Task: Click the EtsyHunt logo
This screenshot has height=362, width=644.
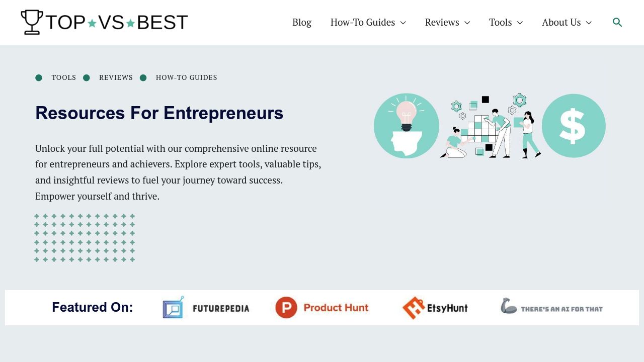Action: point(435,308)
